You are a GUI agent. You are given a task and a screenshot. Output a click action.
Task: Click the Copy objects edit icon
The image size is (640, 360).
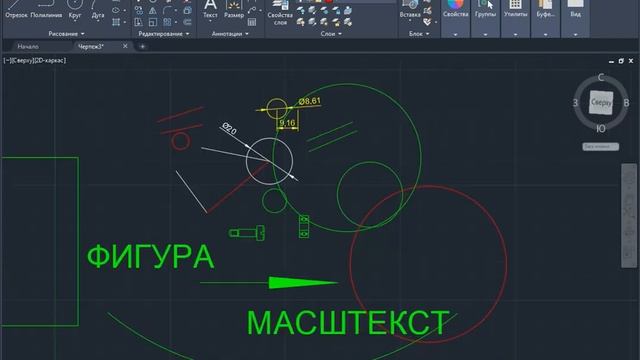point(139,11)
